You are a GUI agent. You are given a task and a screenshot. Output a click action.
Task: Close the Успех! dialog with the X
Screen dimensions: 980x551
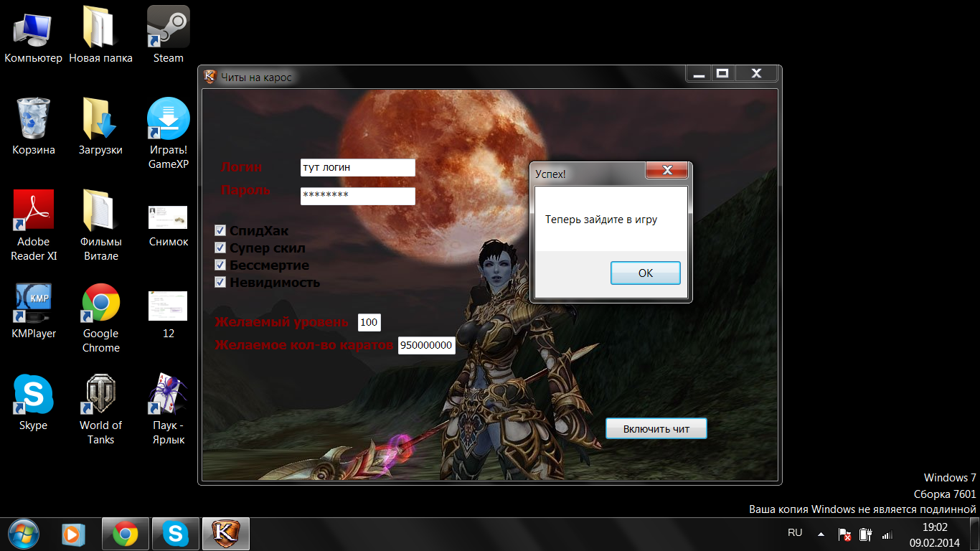tap(667, 170)
